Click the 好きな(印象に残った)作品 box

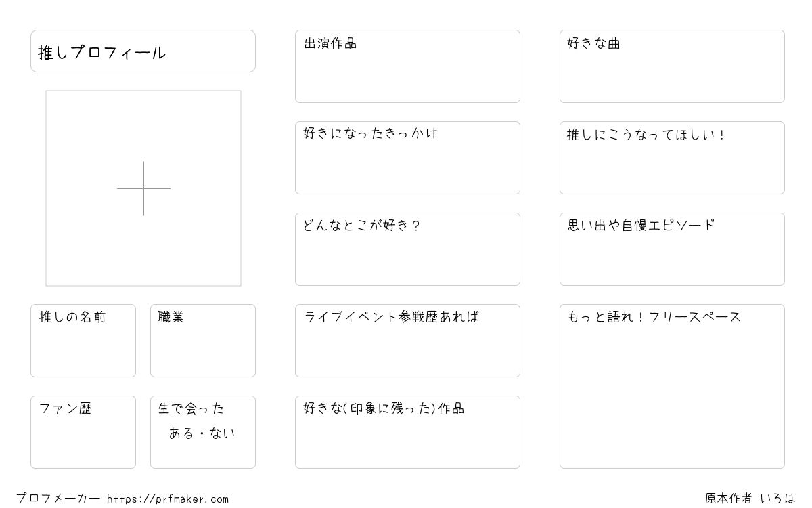pos(407,432)
